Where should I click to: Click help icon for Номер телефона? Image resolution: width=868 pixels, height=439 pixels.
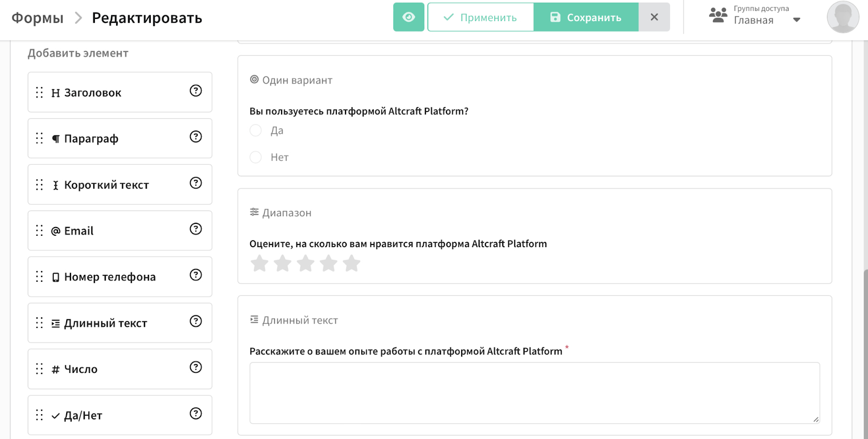point(196,275)
